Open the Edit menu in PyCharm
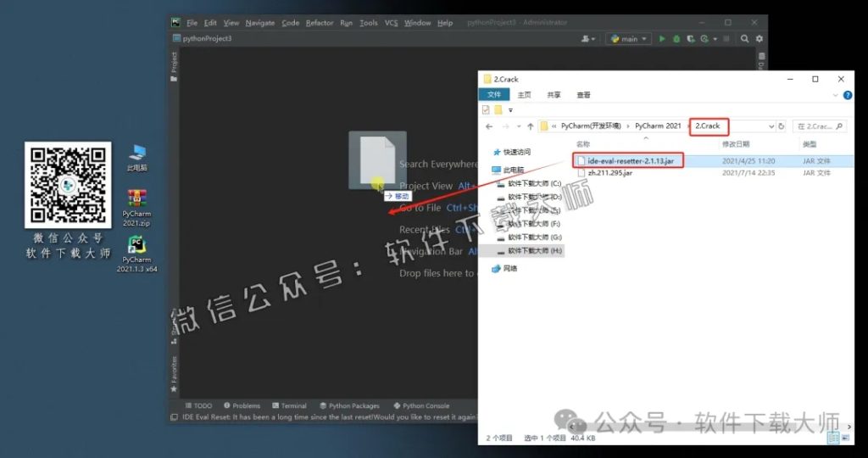Image resolution: width=868 pixels, height=458 pixels. [x=210, y=23]
